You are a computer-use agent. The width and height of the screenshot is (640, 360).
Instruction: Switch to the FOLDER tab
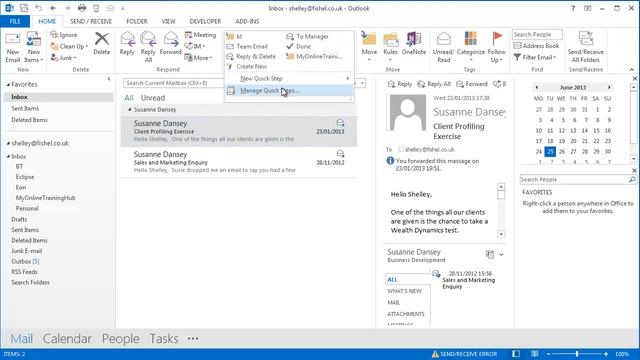pyautogui.click(x=137, y=21)
